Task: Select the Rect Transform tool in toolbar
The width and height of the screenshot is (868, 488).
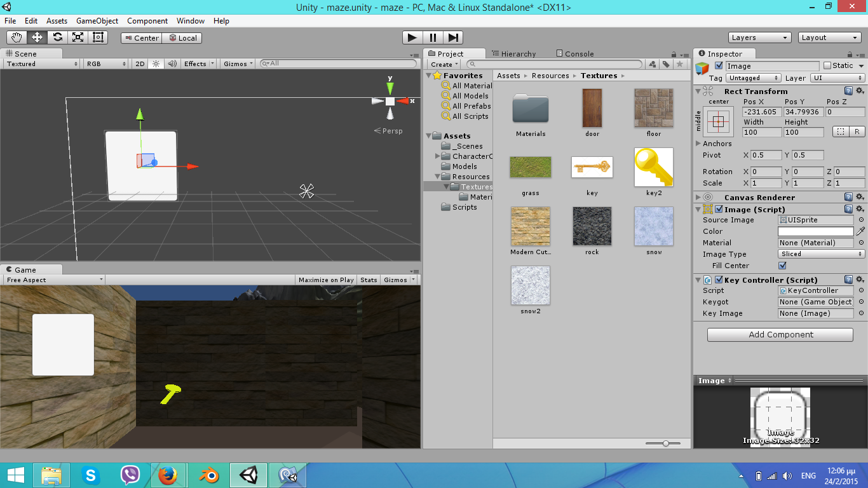Action: (x=98, y=37)
